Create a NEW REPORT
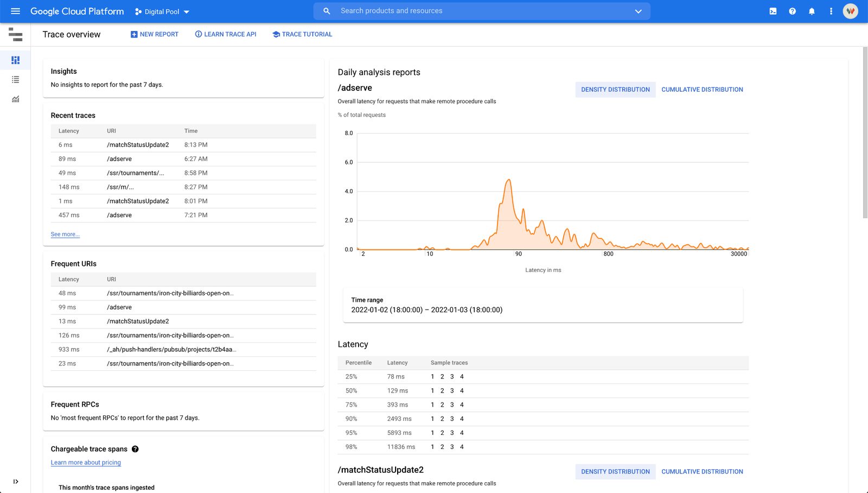 point(155,34)
